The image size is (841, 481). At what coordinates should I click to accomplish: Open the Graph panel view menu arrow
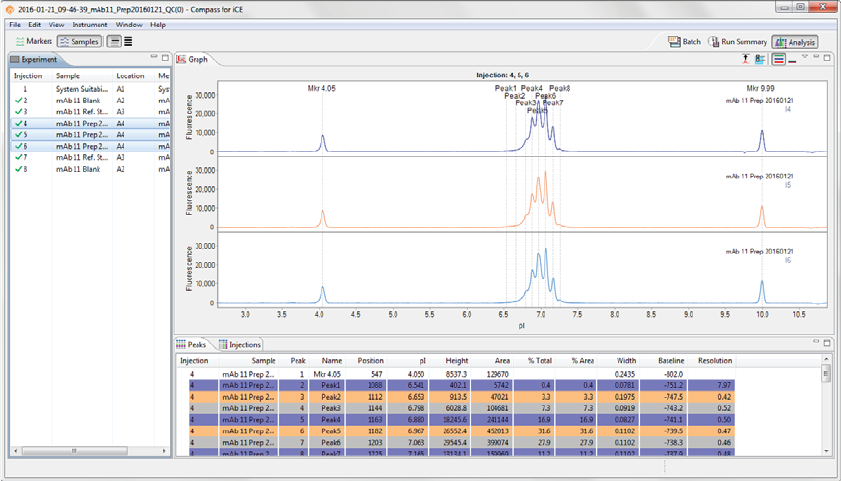point(805,58)
